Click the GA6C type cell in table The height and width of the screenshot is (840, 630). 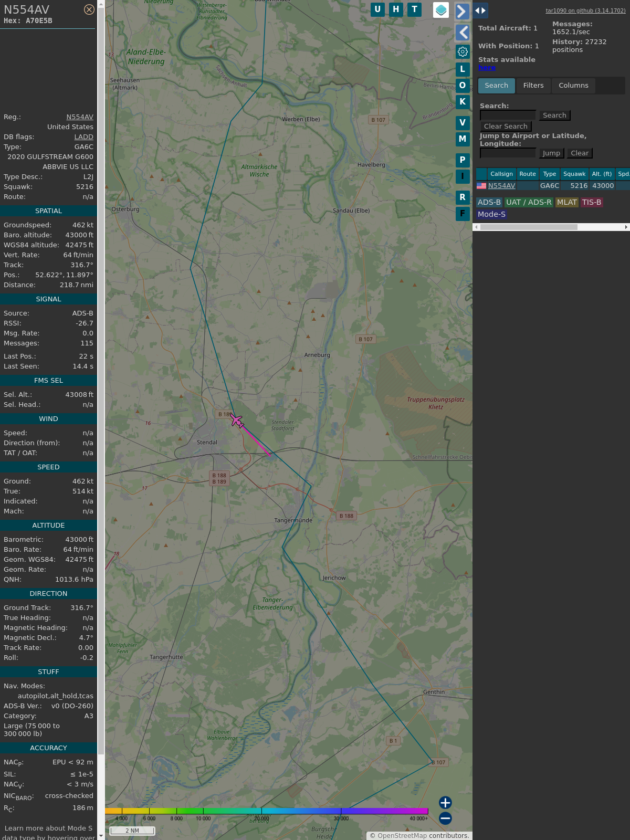point(549,186)
